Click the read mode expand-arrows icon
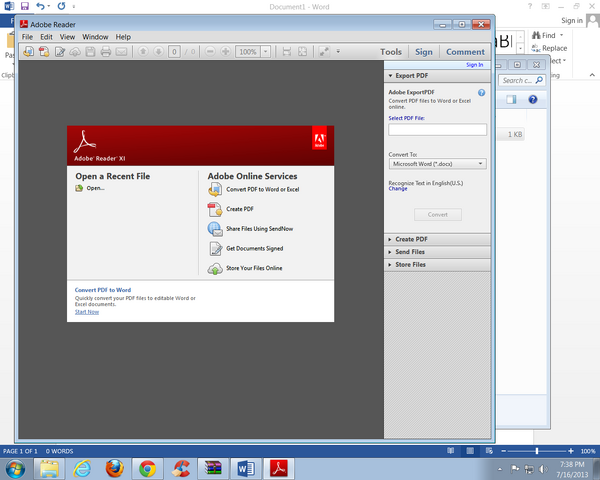The width and height of the screenshot is (600, 480). tap(324, 51)
